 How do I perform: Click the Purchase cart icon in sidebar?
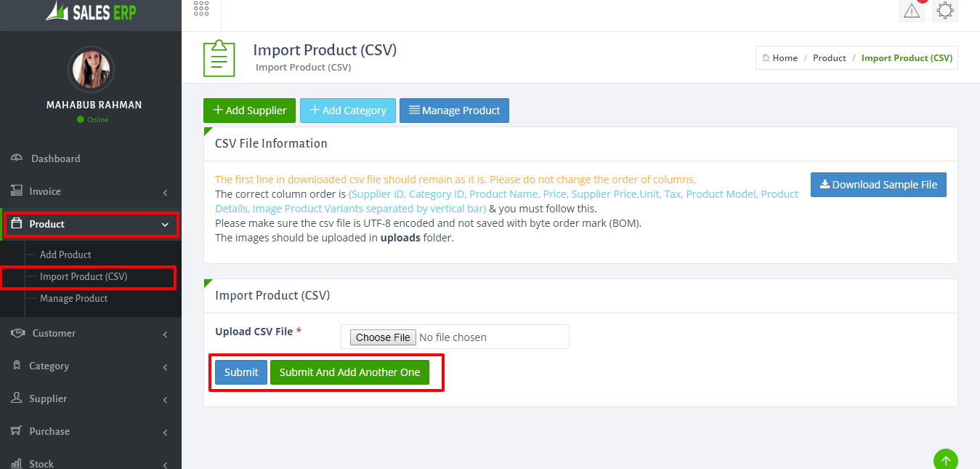(16, 431)
